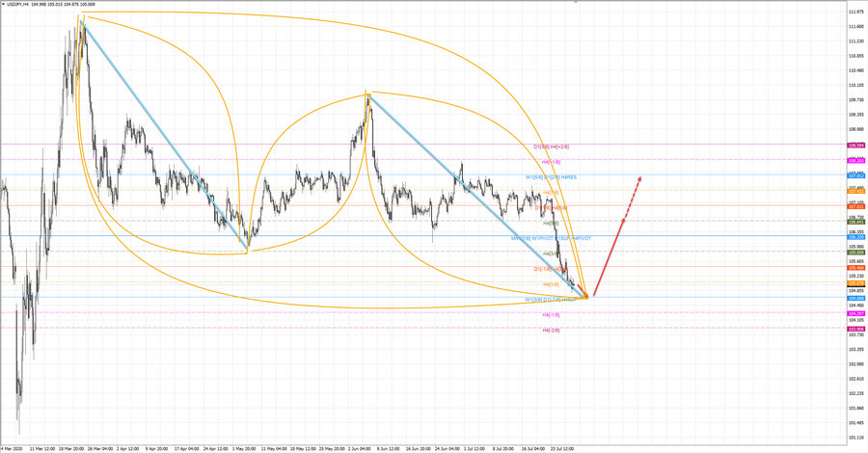This screenshot has height=453, width=868.
Task: Click the blue 107.812 price tag
Action: click(x=855, y=175)
